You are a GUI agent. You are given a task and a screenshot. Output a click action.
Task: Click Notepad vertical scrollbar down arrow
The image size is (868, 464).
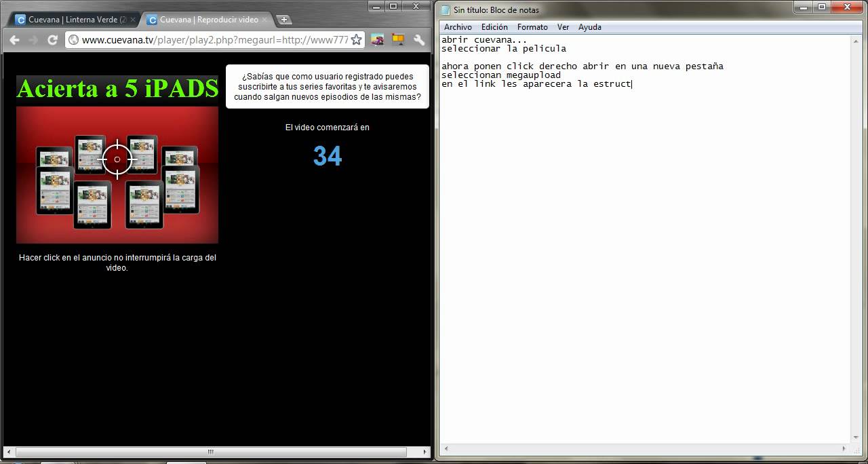tap(857, 438)
